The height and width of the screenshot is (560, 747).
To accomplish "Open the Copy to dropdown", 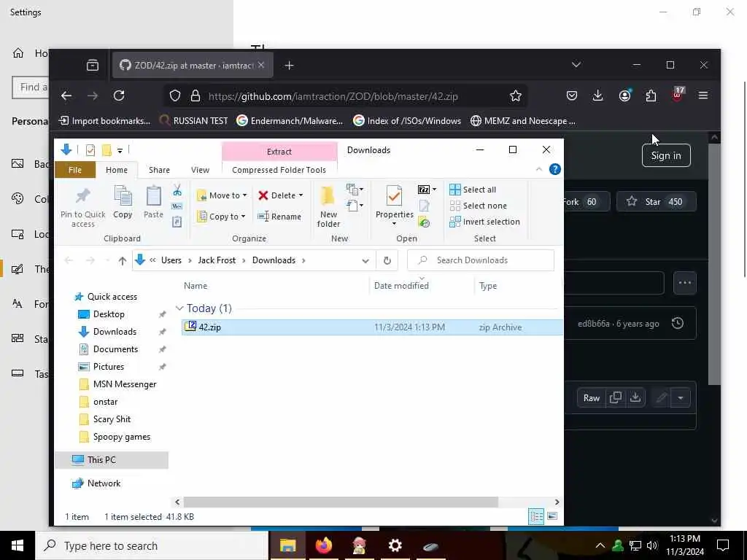I will pos(221,217).
